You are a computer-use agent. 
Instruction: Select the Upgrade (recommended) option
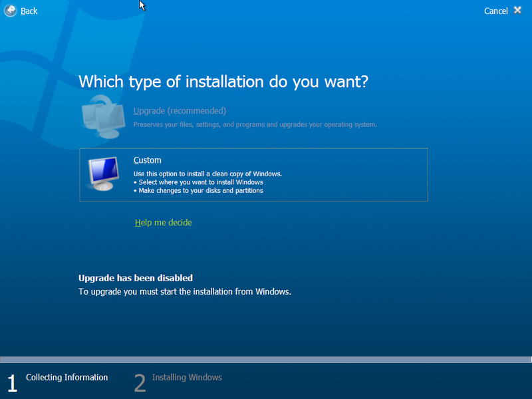[x=180, y=111]
